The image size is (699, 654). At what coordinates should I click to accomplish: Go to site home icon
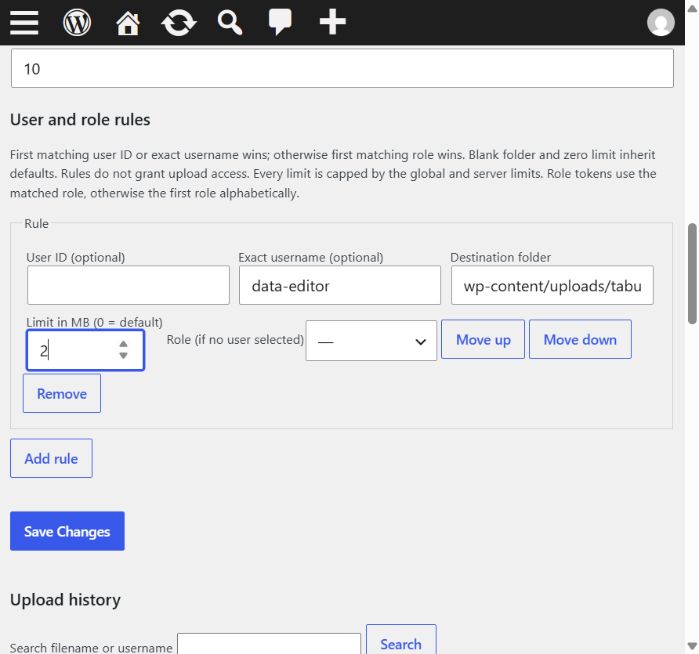coord(128,22)
